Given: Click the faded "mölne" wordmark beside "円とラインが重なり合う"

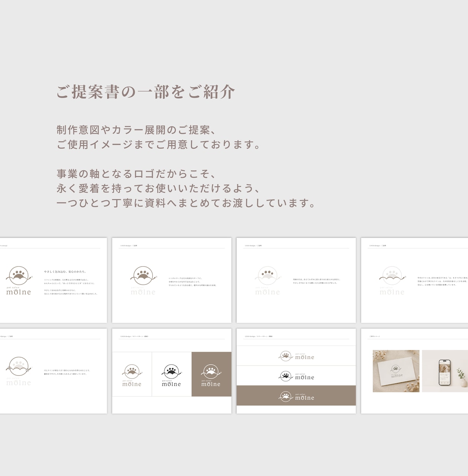Looking at the screenshot, I should (x=18, y=383).
